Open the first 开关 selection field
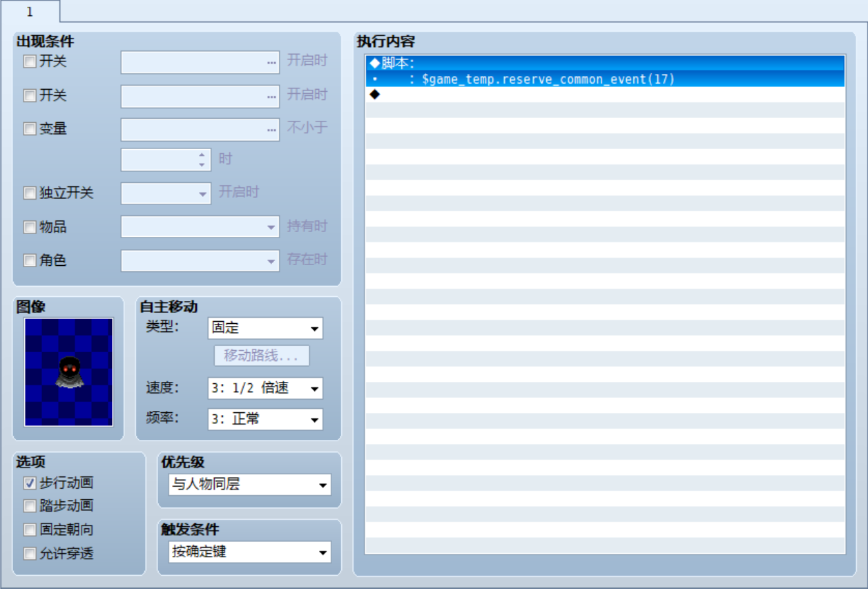The width and height of the screenshot is (868, 589). [200, 62]
